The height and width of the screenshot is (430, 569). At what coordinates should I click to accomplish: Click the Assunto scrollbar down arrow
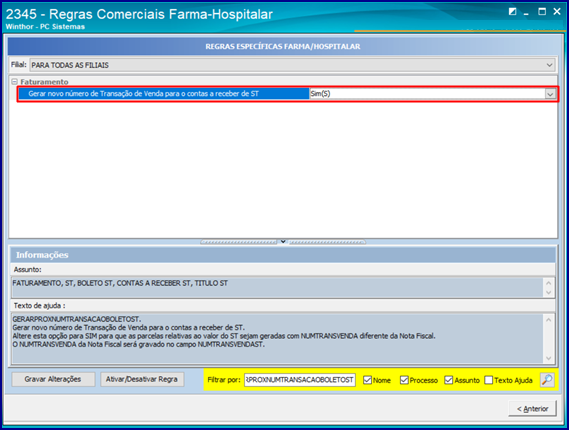pyautogui.click(x=548, y=292)
